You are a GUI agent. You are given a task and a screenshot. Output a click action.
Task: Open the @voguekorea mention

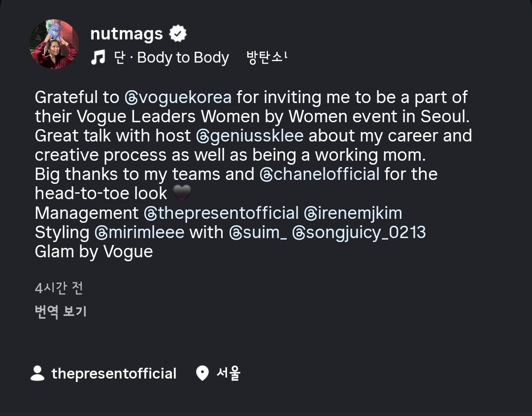(178, 97)
